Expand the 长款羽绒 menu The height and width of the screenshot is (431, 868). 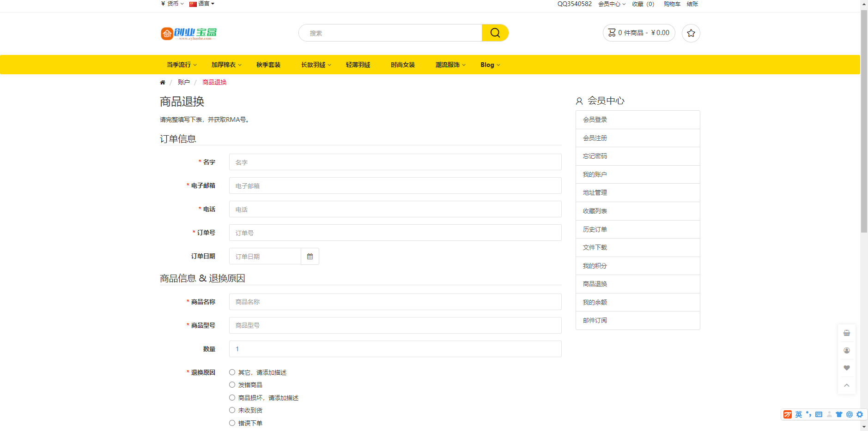tap(316, 65)
